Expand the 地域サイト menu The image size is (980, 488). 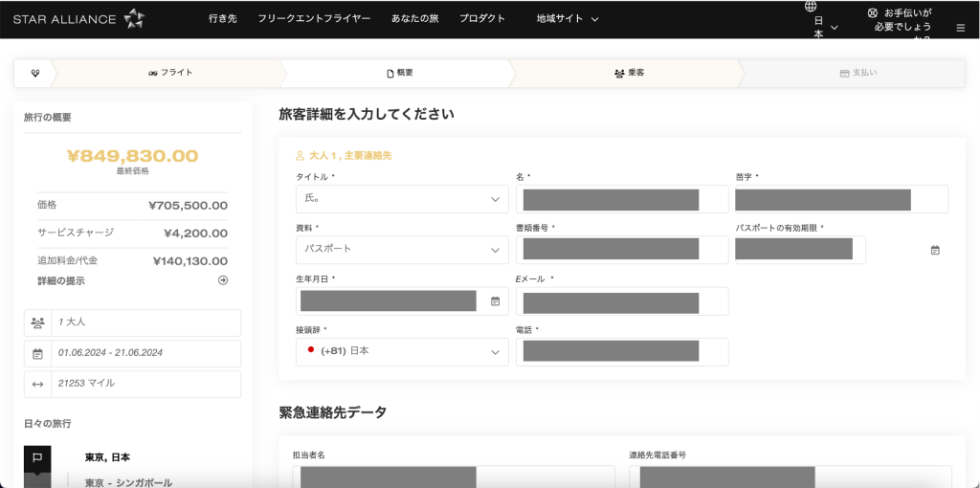(567, 18)
